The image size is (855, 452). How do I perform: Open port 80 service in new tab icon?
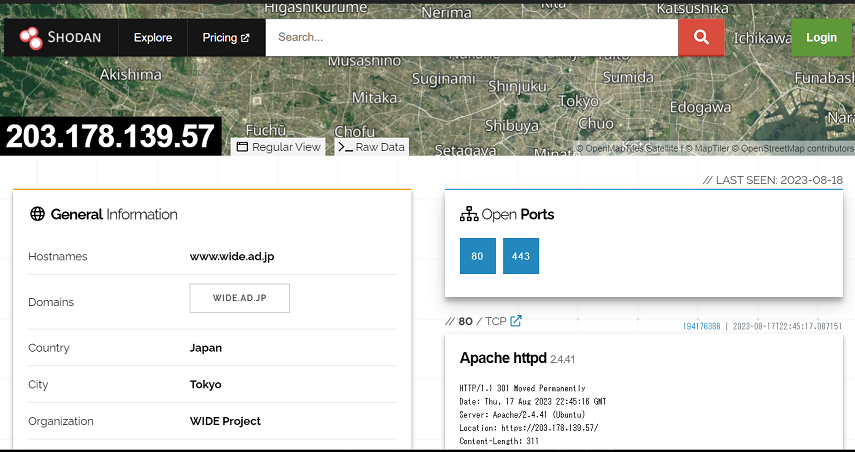coord(516,321)
